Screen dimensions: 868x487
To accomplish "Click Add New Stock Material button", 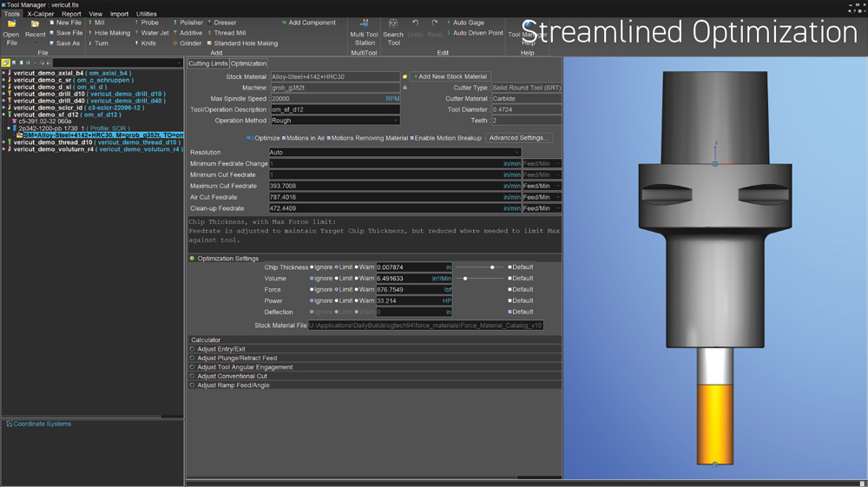I will coord(449,76).
